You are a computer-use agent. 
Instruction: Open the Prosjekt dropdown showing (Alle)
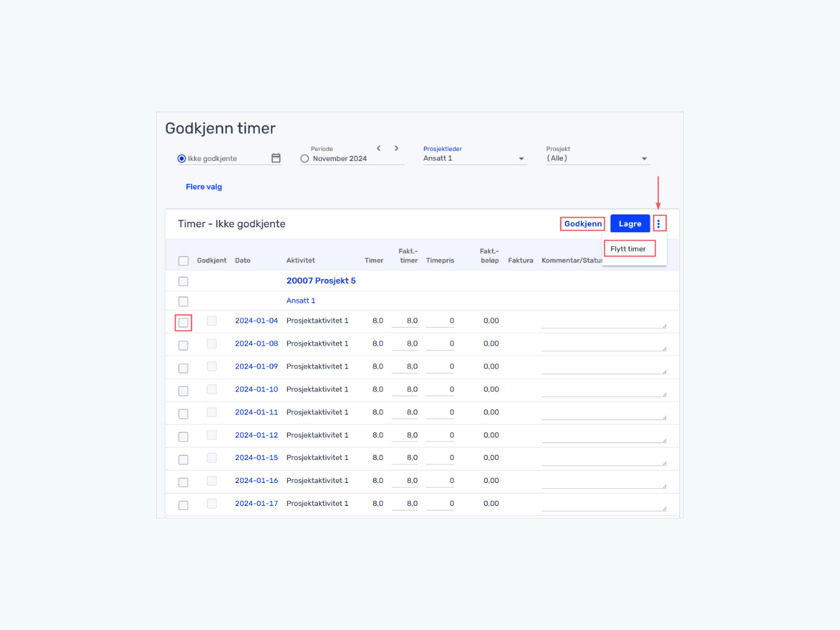(x=598, y=158)
